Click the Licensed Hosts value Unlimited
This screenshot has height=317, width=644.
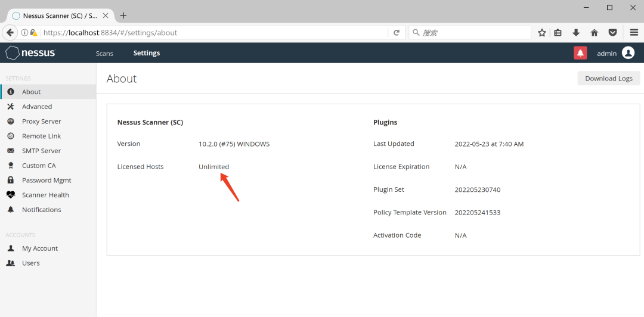click(214, 167)
